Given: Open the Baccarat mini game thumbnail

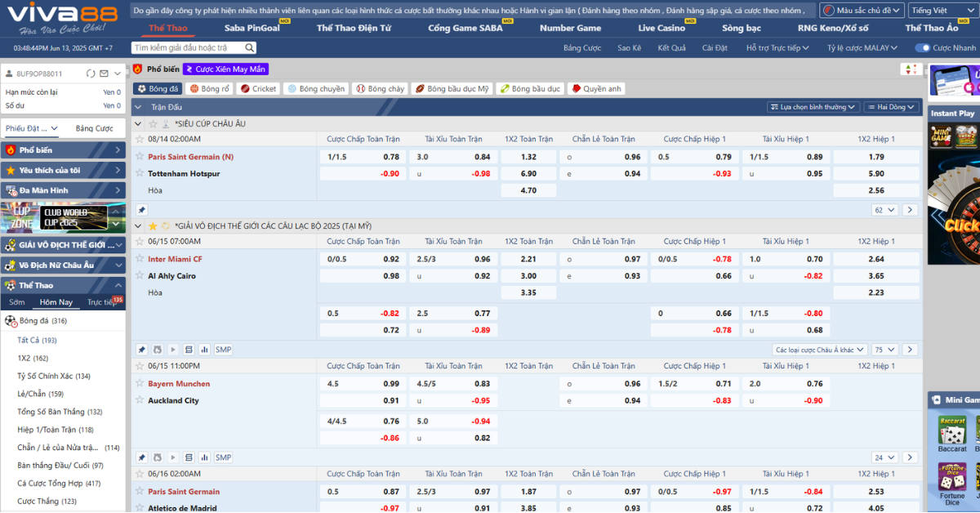Looking at the screenshot, I should [952, 434].
